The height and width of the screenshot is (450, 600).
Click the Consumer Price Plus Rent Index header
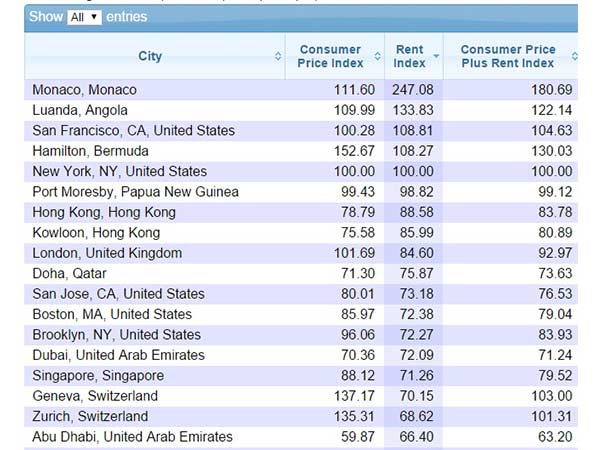(507, 57)
